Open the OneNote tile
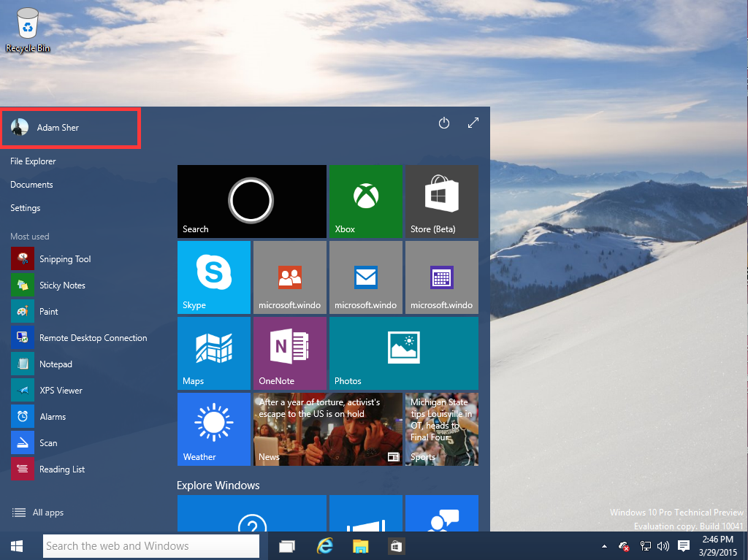 click(289, 353)
